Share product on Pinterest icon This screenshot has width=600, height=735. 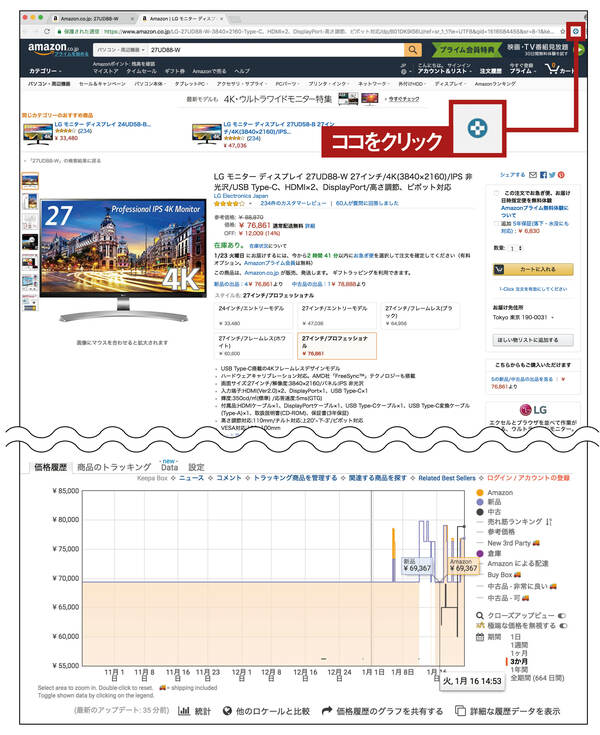561,175
